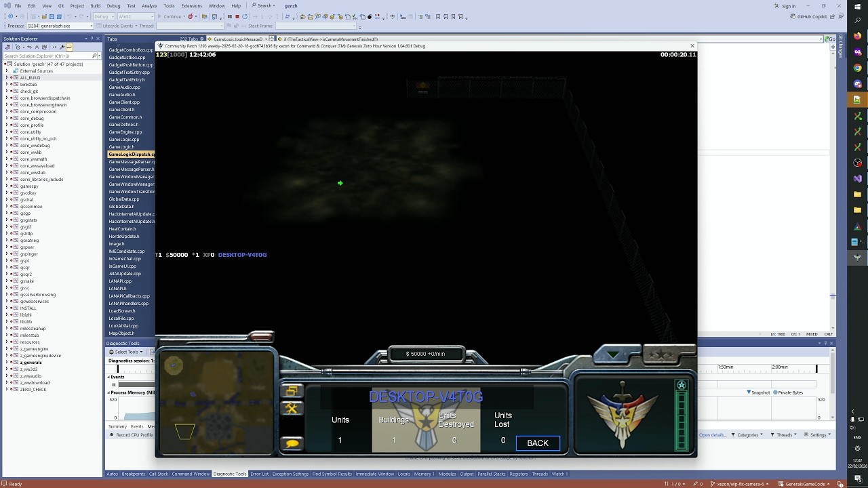
Task: Click the idle worker window icon
Action: point(292,391)
